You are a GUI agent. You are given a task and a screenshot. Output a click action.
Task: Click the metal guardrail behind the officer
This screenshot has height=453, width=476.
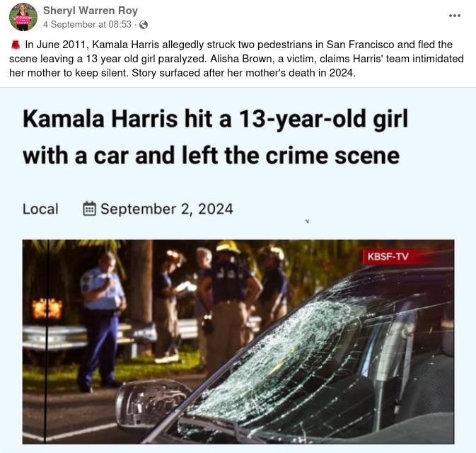click(54, 337)
